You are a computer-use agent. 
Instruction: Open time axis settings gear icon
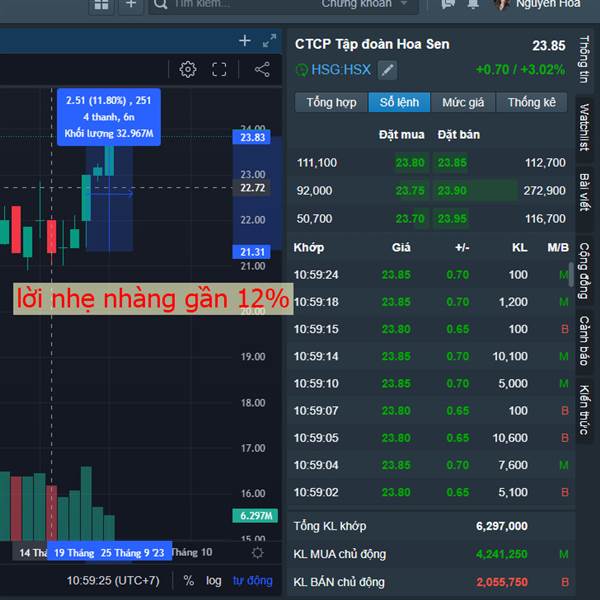pyautogui.click(x=258, y=553)
